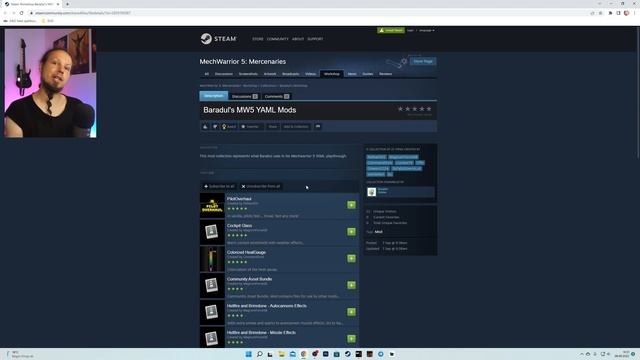Screen dimensions: 640x360
Task: Click PilotOverhaul thumbnail image
Action: 212,205
